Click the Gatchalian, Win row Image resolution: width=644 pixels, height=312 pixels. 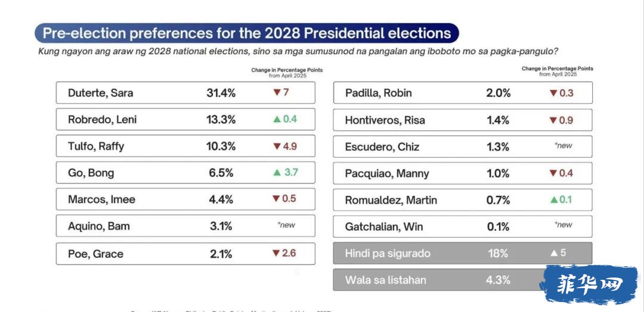tap(463, 226)
